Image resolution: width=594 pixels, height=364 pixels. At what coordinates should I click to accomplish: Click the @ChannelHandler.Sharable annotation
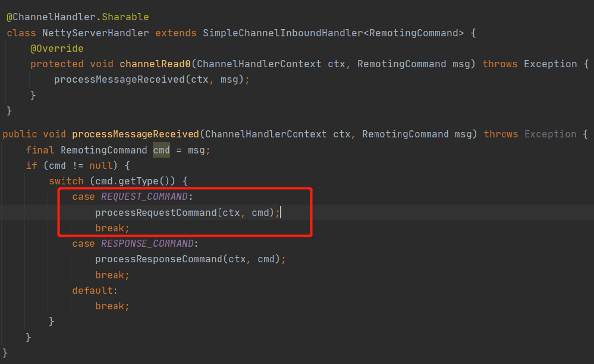click(78, 17)
